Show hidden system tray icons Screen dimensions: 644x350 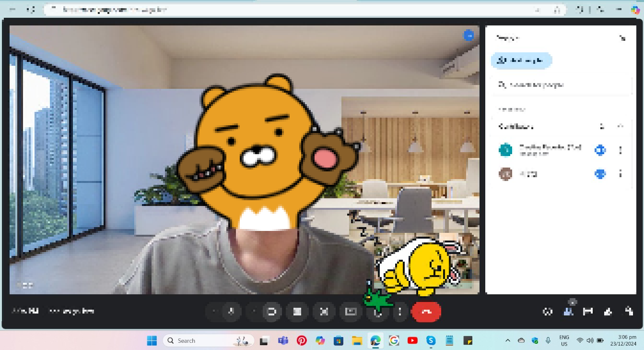click(507, 340)
